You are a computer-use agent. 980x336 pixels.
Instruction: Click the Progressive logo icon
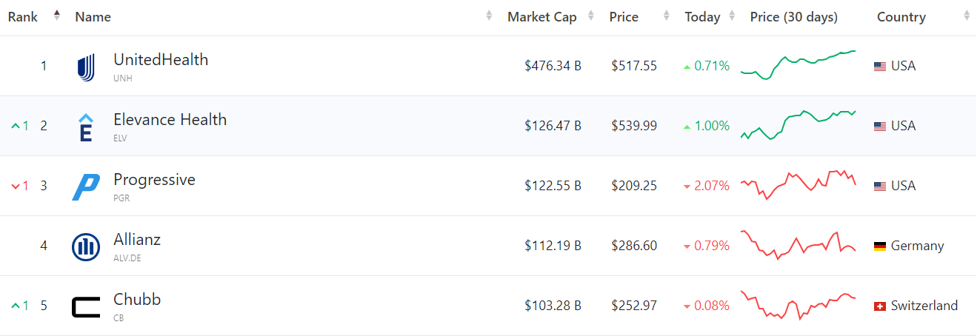pos(86,187)
